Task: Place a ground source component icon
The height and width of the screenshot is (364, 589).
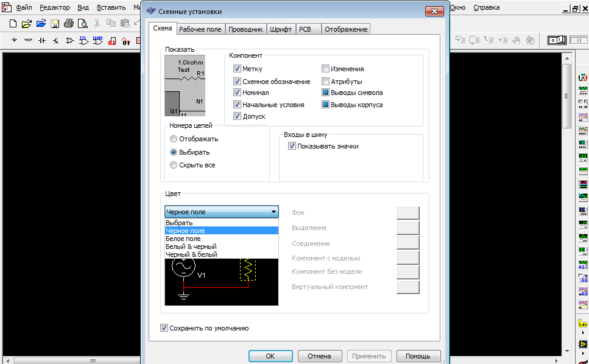Action: click(x=15, y=41)
